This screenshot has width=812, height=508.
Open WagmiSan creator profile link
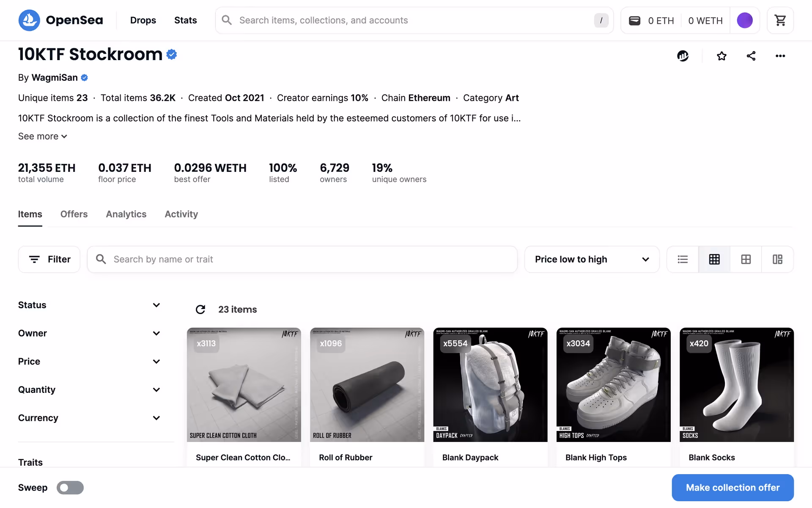click(x=55, y=77)
